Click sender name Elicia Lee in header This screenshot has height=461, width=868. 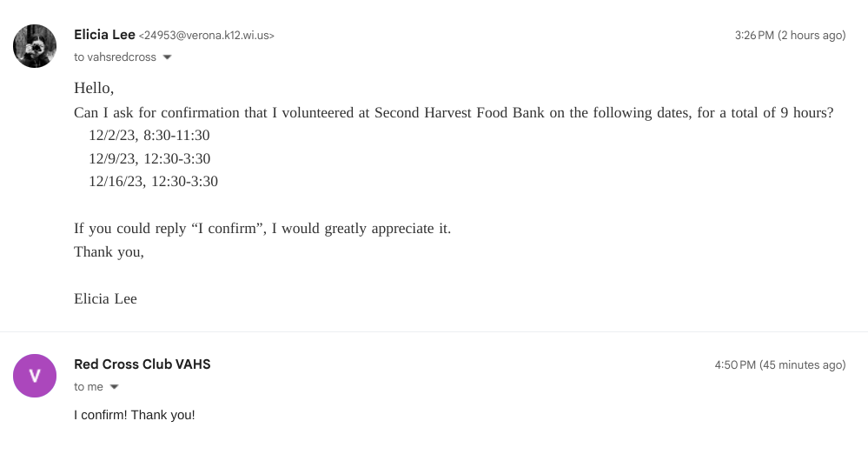(x=104, y=35)
